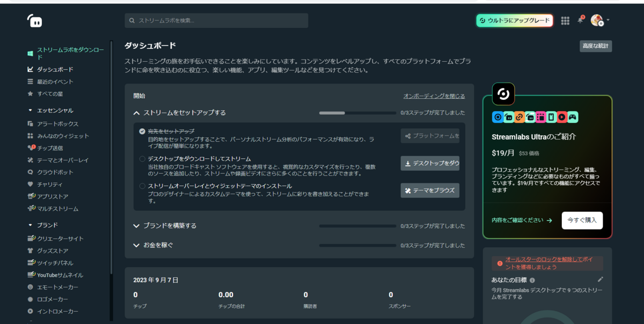This screenshot has width=644, height=324.
Task: Click the star icon next to すべての星
Action: pos(31,94)
